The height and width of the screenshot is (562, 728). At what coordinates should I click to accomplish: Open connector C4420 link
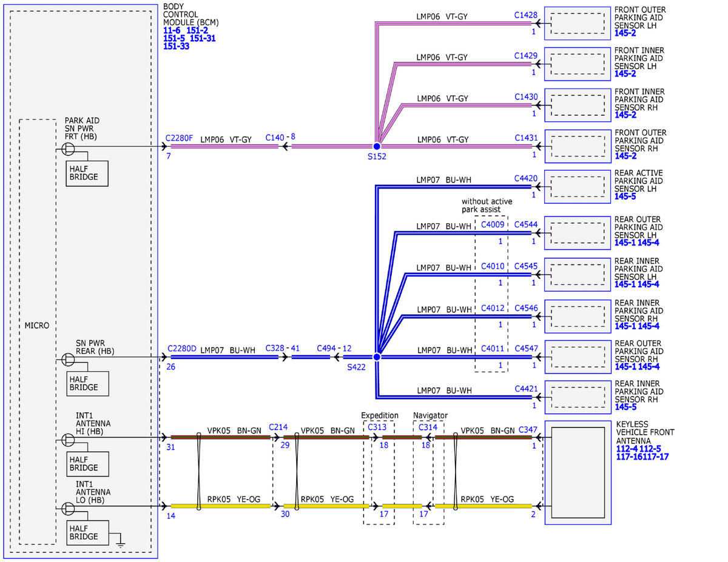[526, 178]
